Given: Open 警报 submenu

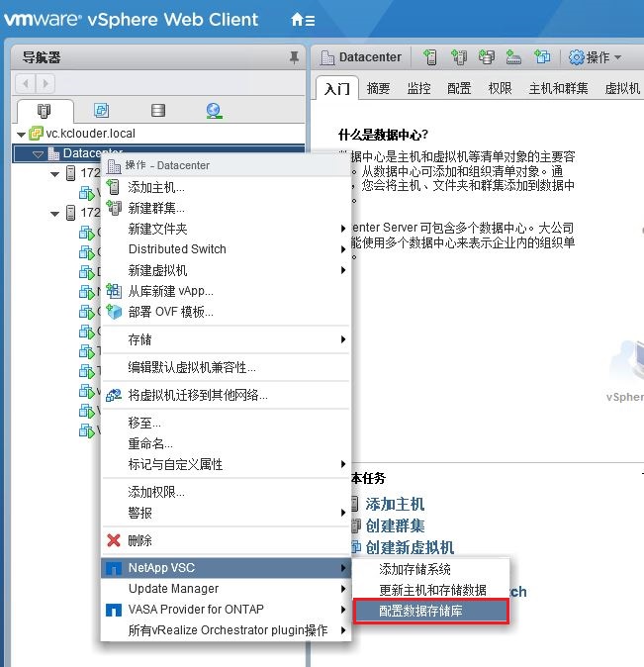Looking at the screenshot, I should (227, 513).
